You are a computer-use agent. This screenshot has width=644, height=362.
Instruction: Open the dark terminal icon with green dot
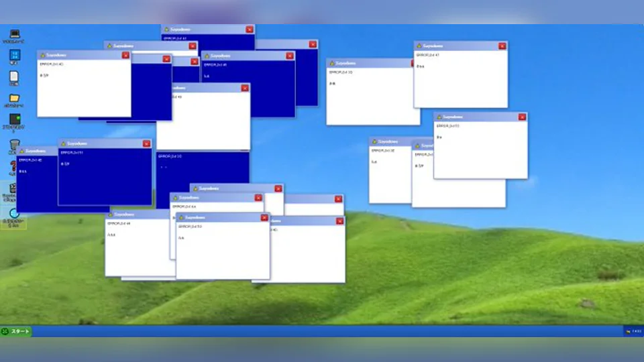click(x=15, y=119)
